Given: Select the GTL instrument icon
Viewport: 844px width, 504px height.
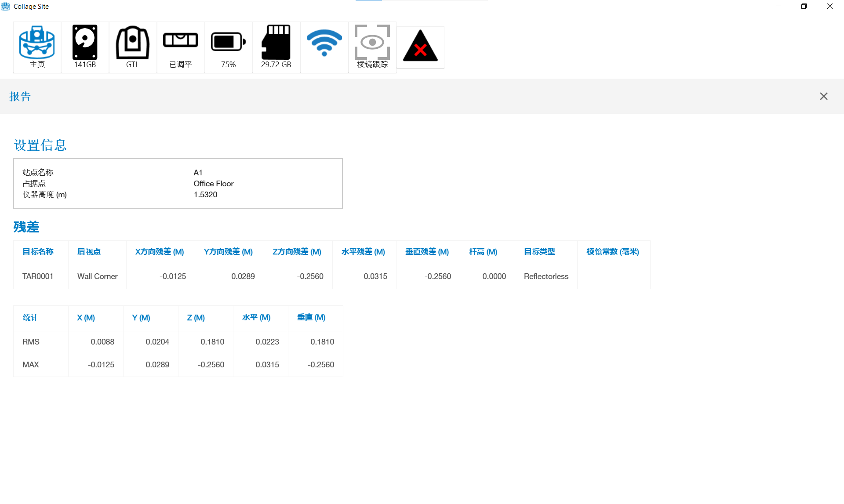Looking at the screenshot, I should [x=132, y=47].
